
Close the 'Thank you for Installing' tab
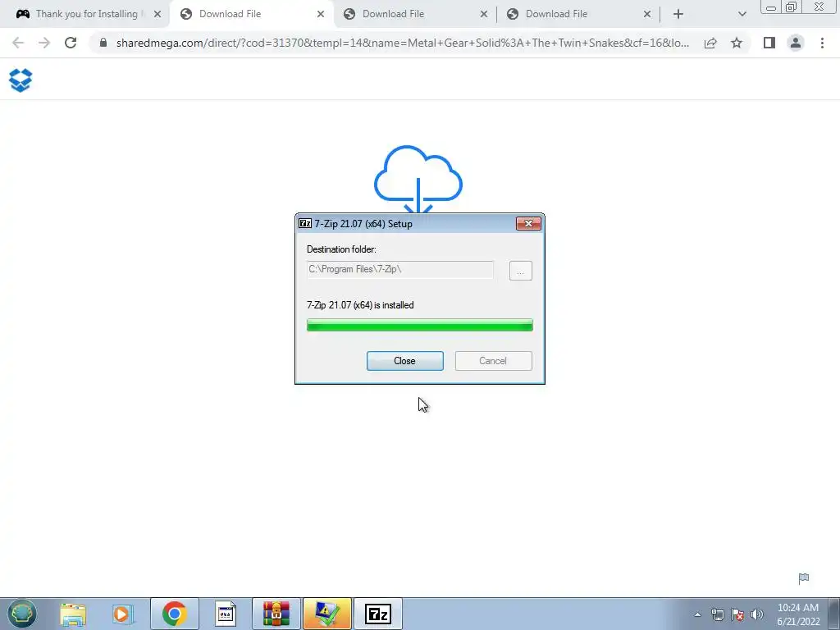tap(157, 15)
